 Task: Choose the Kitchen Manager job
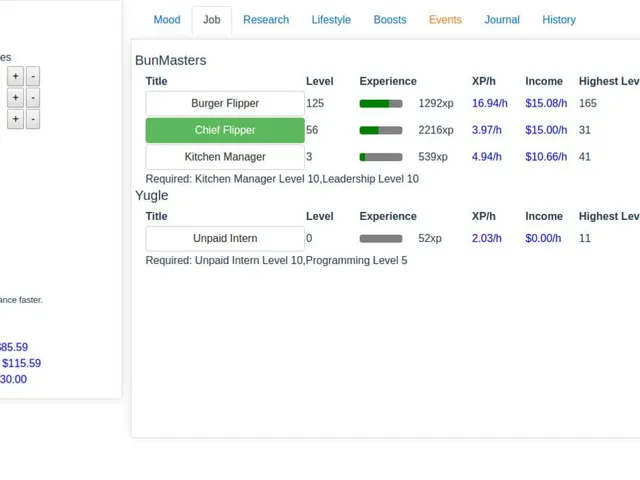coord(225,157)
